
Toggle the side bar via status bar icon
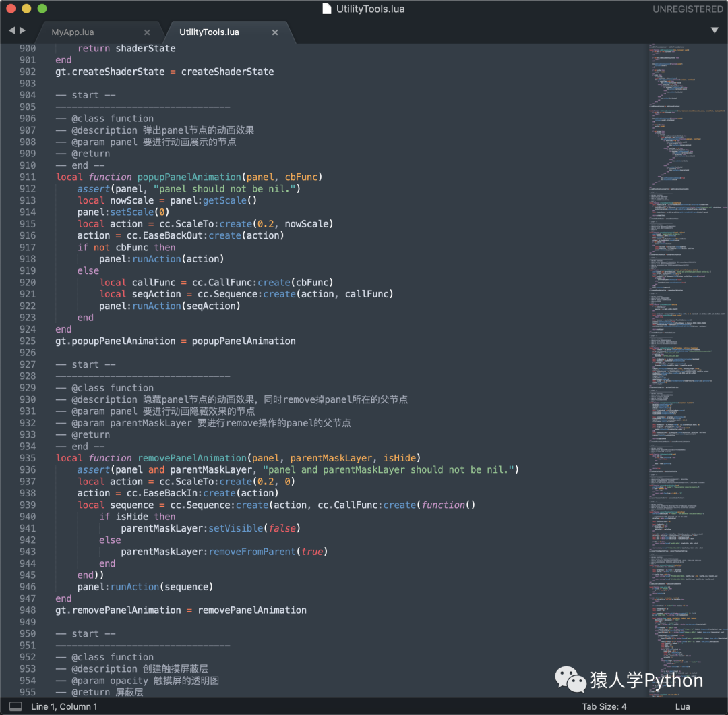click(x=16, y=706)
